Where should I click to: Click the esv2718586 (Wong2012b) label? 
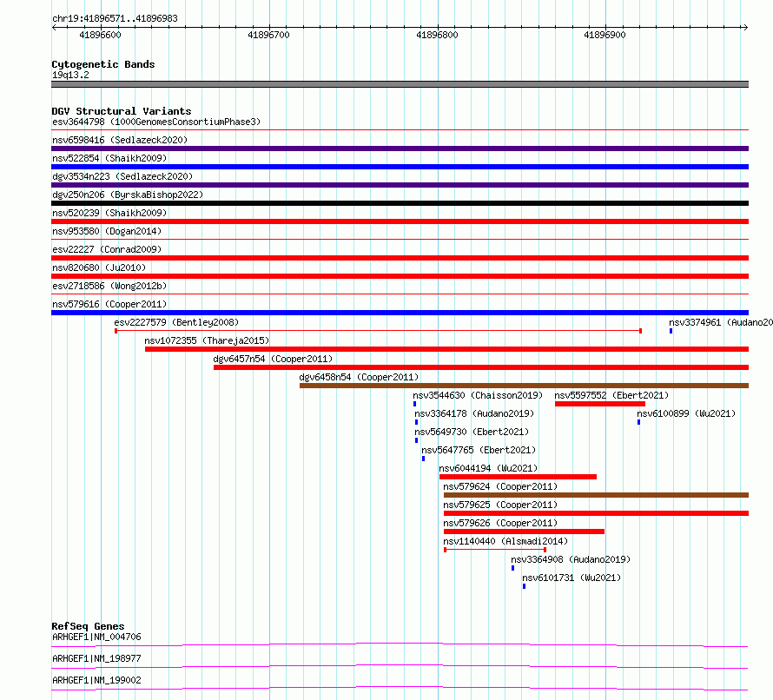coord(109,286)
